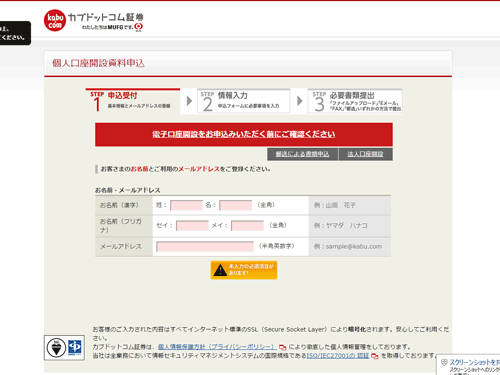The width and height of the screenshot is (500, 375).
Task: Focus the 名 kanji given name field
Action: pos(236,205)
